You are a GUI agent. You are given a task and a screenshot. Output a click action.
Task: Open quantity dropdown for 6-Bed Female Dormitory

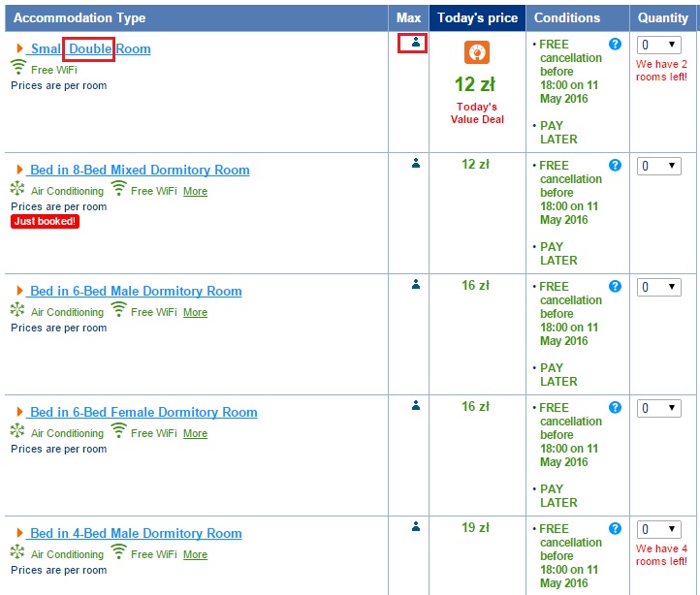pyautogui.click(x=659, y=408)
